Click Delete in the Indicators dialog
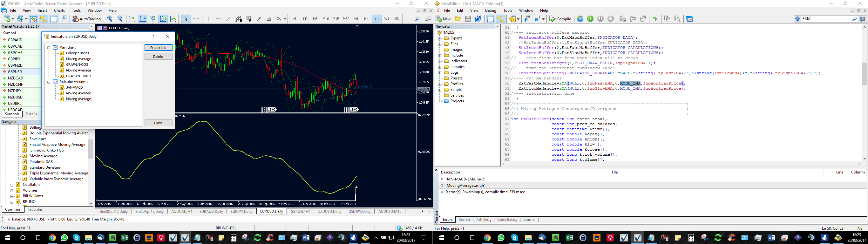Viewport: 868px width, 244px height. point(158,57)
